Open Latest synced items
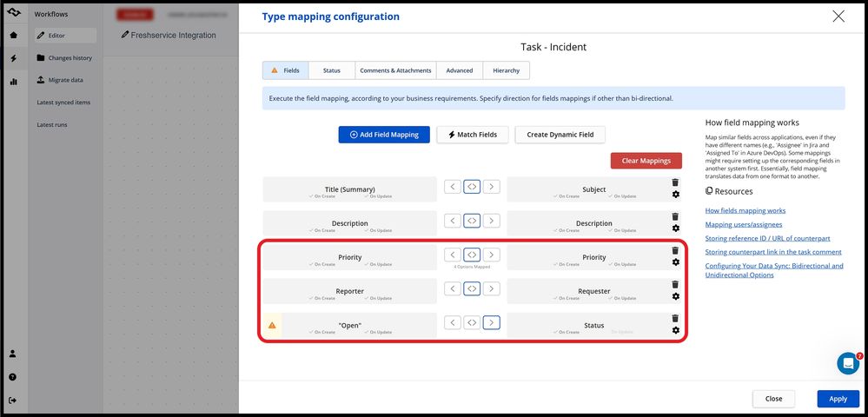Viewport: 868px width, 417px height. click(63, 103)
